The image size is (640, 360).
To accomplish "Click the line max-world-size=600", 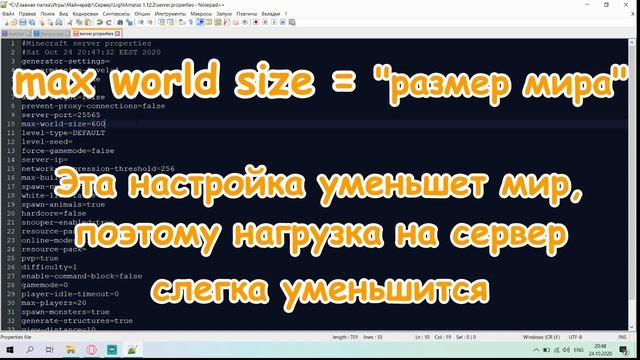I will coord(63,124).
